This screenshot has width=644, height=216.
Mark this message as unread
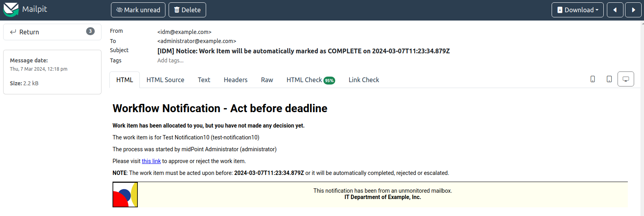click(138, 10)
